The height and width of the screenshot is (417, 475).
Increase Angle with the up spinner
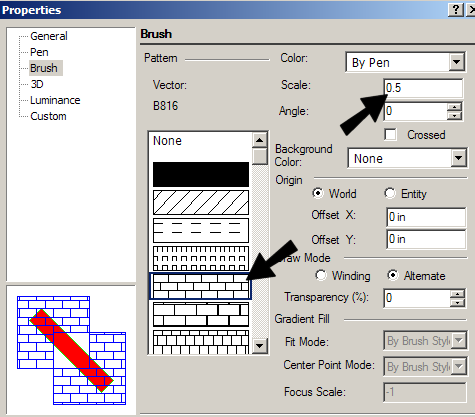click(x=454, y=107)
